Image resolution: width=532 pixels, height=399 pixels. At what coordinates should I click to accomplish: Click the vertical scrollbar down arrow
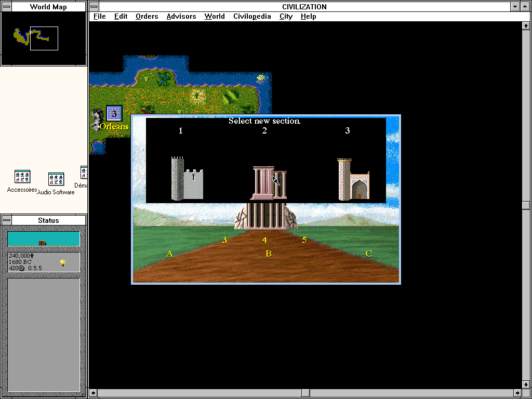[526, 385]
